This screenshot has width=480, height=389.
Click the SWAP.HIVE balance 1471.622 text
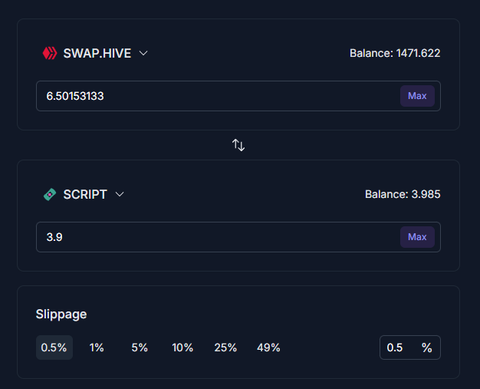tap(395, 53)
